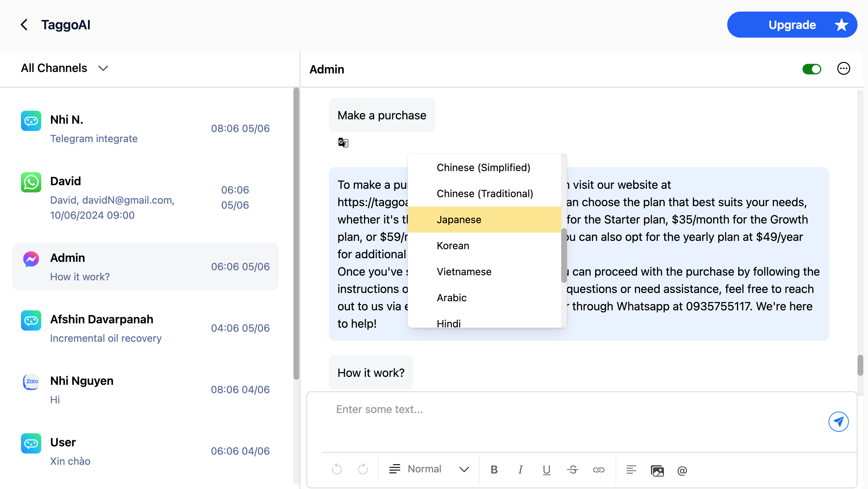Insert a link with the chain icon
Image resolution: width=868 pixels, height=489 pixels.
598,470
